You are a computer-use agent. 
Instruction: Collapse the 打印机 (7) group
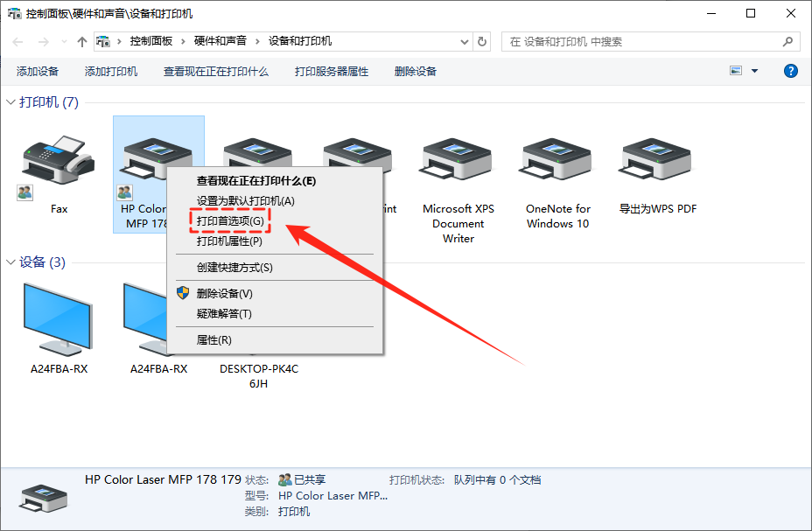click(10, 102)
